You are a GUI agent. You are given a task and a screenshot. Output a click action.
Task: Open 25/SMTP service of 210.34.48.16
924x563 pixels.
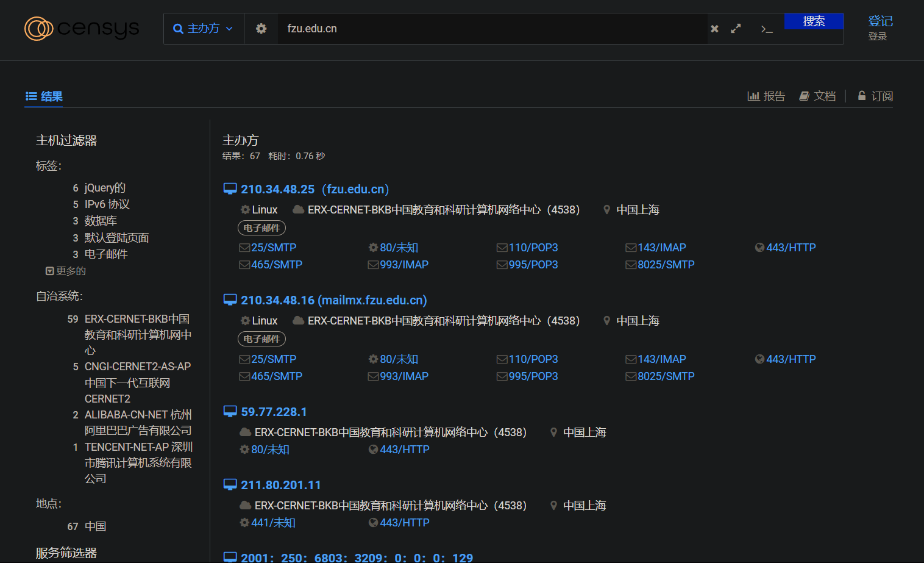(x=268, y=359)
